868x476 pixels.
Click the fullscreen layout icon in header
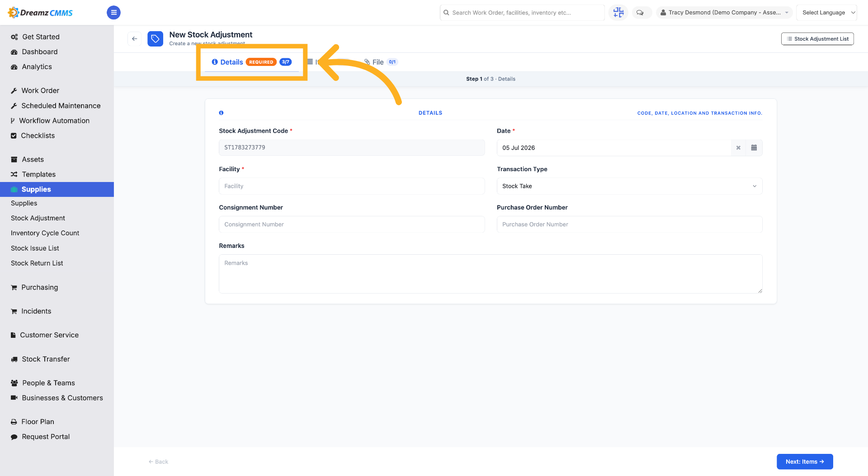(x=618, y=13)
